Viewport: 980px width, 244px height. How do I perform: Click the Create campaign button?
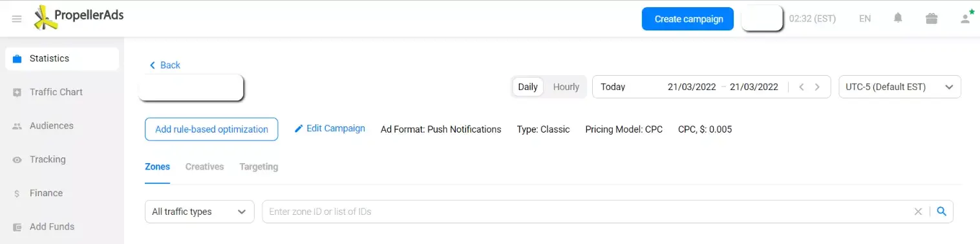coord(688,19)
